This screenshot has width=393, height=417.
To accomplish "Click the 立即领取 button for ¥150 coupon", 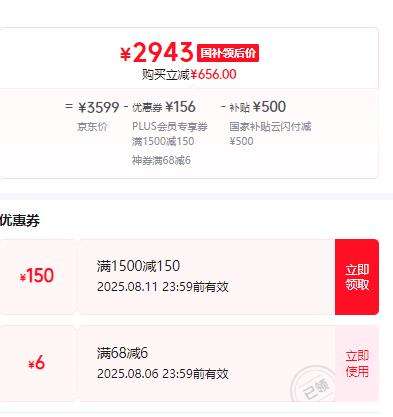I will coord(357,277).
